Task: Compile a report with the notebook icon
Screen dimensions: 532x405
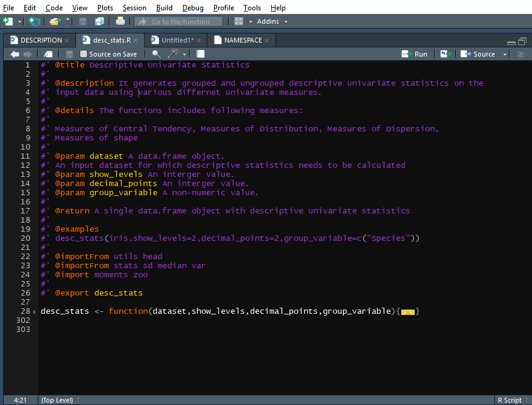Action: [201, 54]
